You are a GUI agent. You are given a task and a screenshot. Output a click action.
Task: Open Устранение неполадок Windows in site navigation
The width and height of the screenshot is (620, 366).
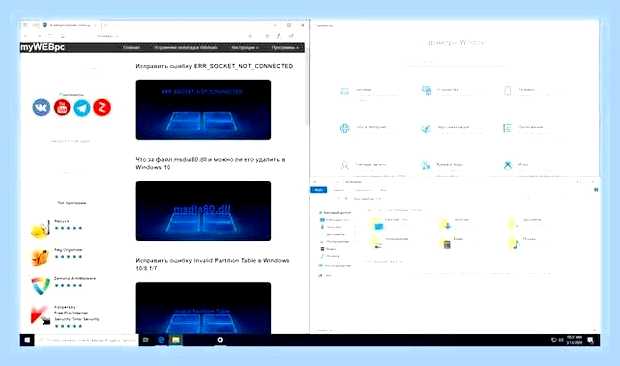point(186,47)
